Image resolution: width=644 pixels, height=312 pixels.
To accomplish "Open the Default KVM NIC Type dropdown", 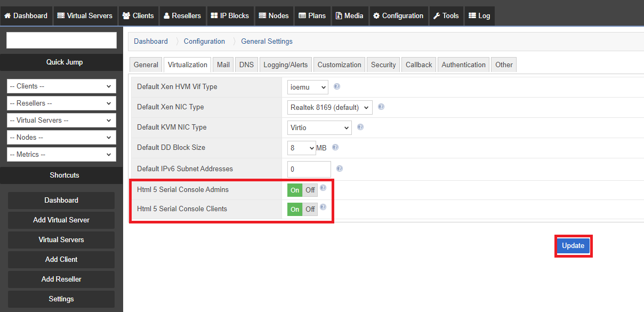I will click(319, 127).
